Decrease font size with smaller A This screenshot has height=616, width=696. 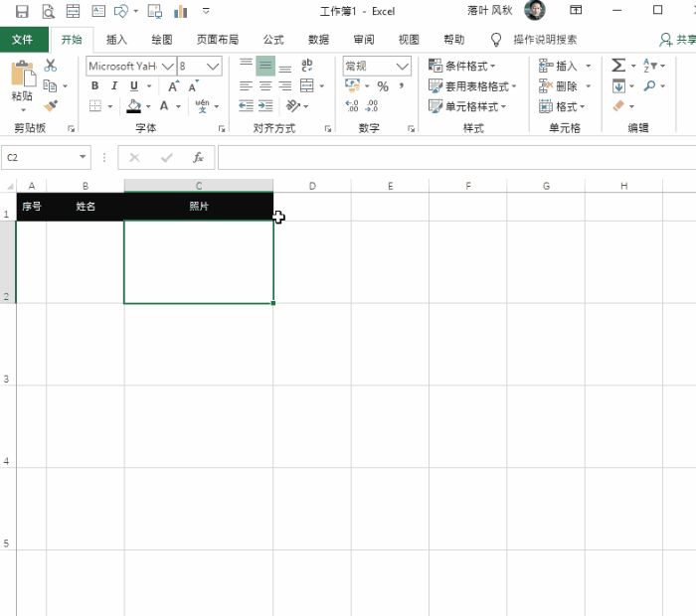point(193,86)
